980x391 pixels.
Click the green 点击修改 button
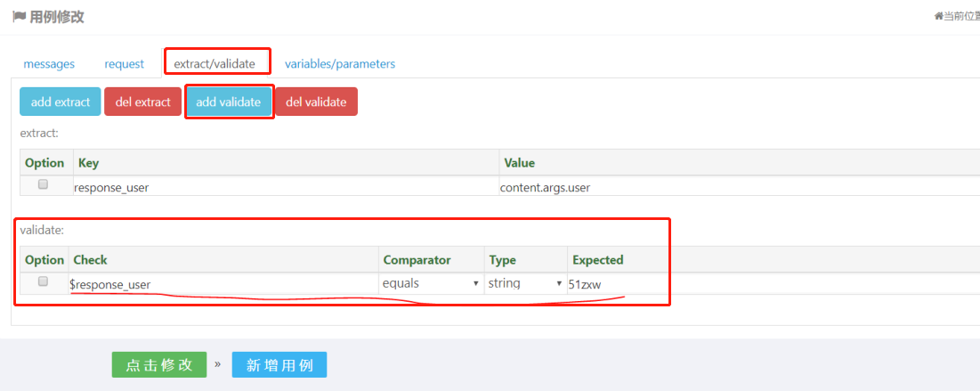[x=159, y=364]
